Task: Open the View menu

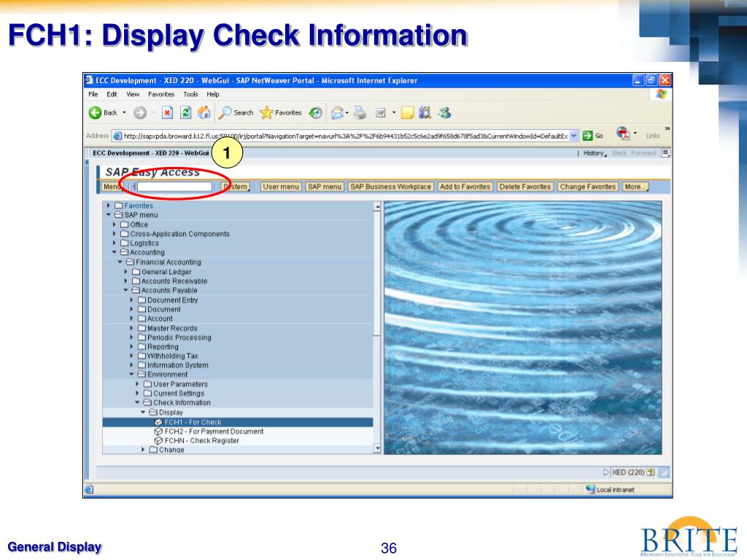Action: click(x=133, y=94)
